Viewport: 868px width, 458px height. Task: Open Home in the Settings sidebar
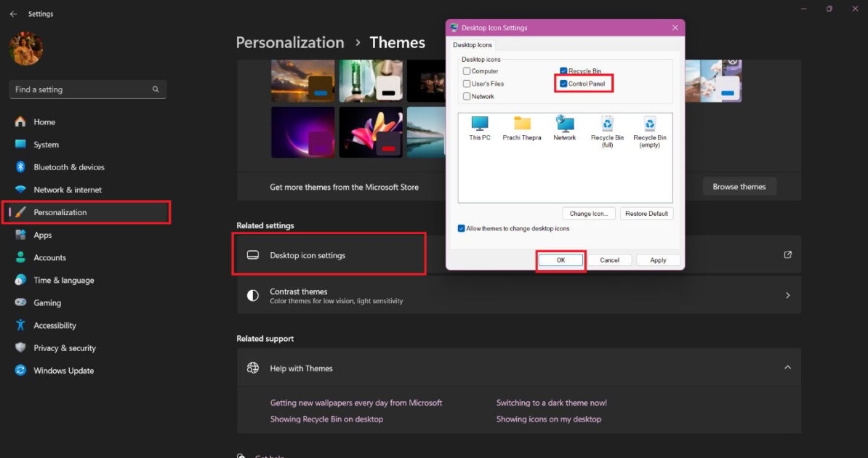87,121
